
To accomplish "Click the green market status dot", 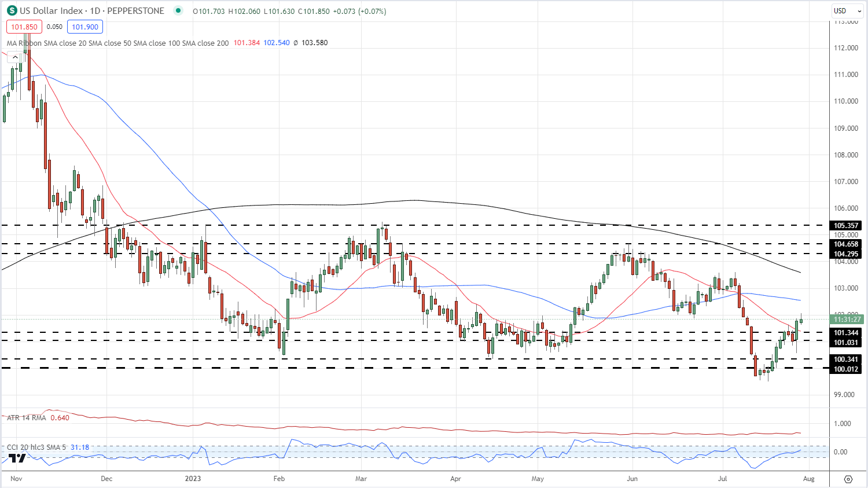I will 178,10.
